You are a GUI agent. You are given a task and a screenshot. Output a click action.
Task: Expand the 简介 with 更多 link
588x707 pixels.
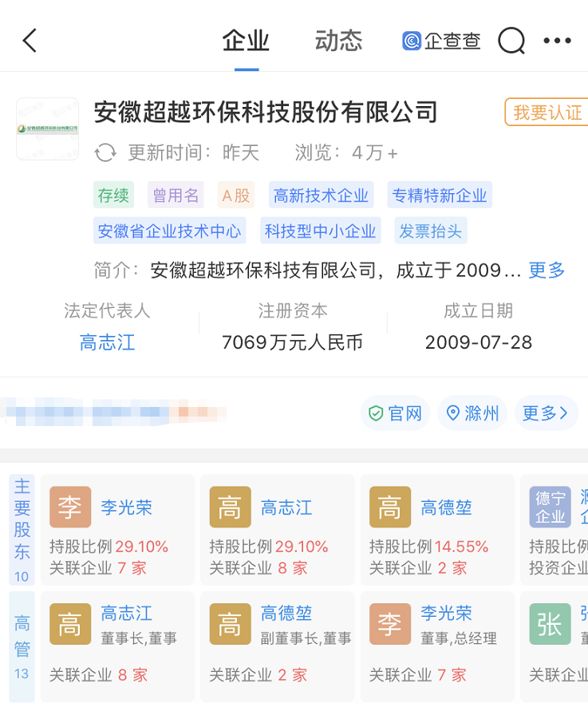click(x=547, y=270)
